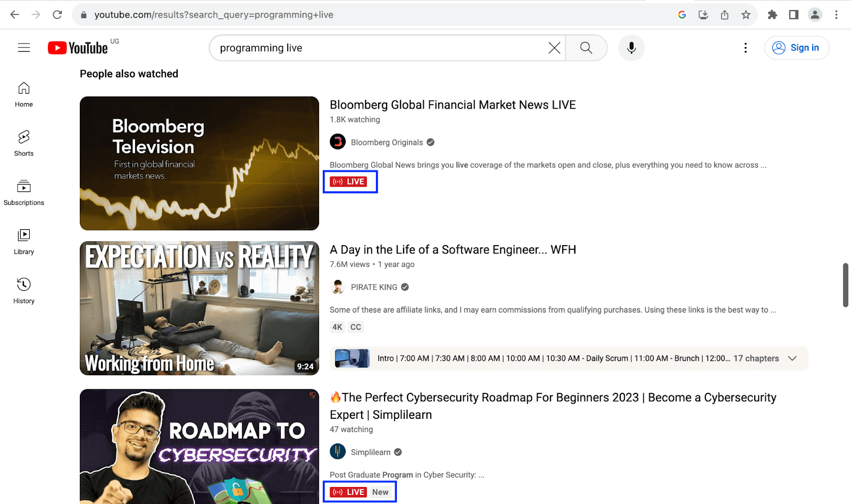Click the address bar URL
Viewport: 851px width, 504px height.
pos(214,15)
